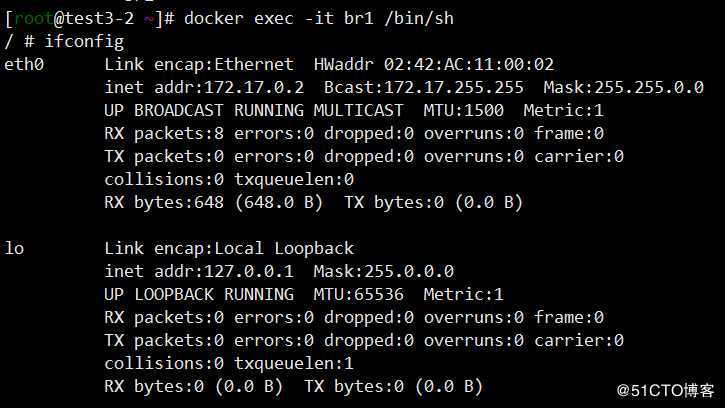Click the lo interface name

pyautogui.click(x=15, y=248)
